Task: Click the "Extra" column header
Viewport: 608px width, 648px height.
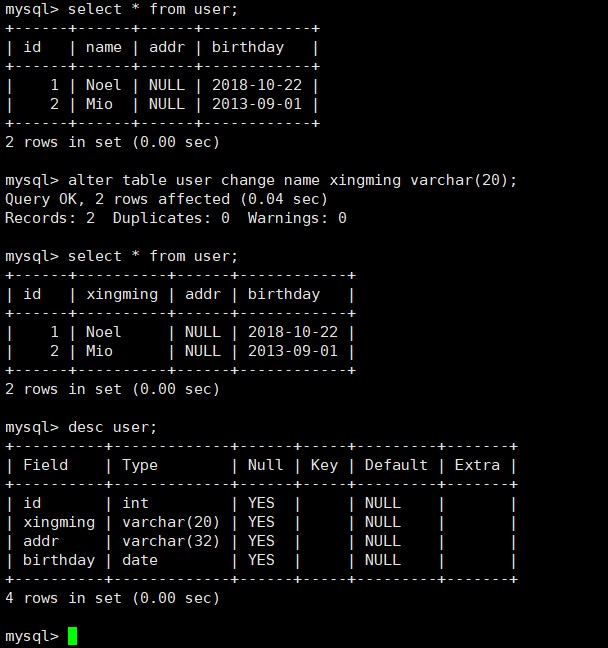Action: click(477, 465)
